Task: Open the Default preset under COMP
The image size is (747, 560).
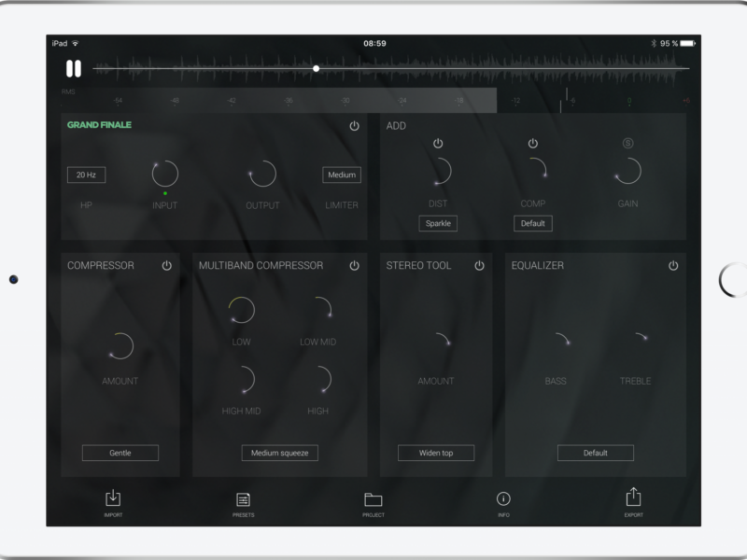Action: (x=532, y=223)
